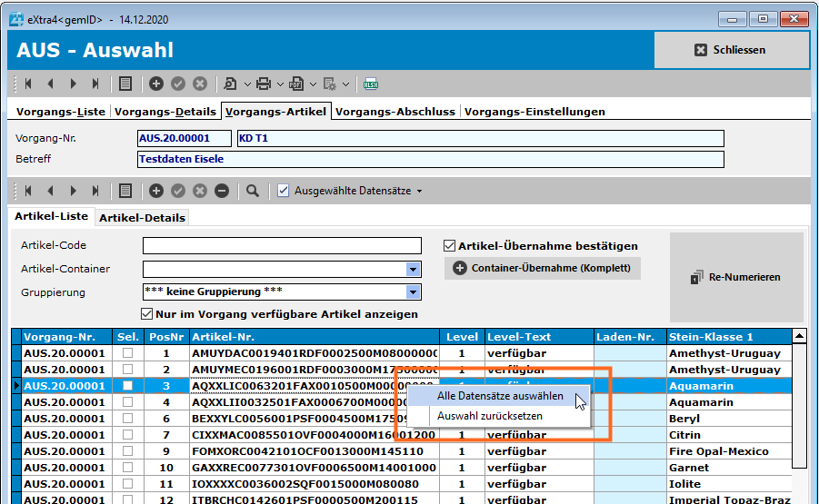The image size is (819, 504).
Task: Click the minus remove-record icon
Action: 221,191
